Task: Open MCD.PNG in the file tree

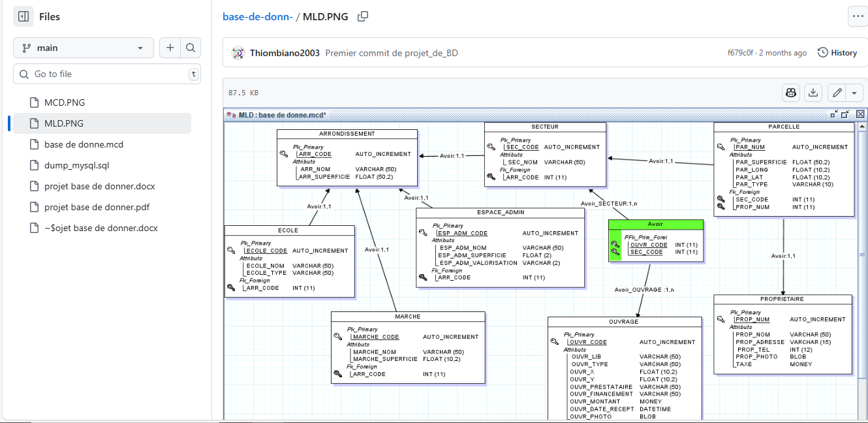Action: pyautogui.click(x=65, y=102)
